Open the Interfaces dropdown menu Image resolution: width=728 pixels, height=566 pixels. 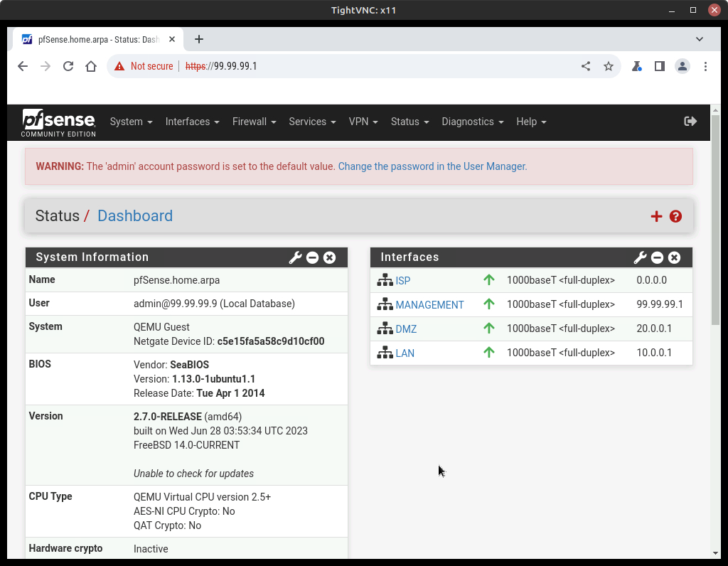click(192, 121)
